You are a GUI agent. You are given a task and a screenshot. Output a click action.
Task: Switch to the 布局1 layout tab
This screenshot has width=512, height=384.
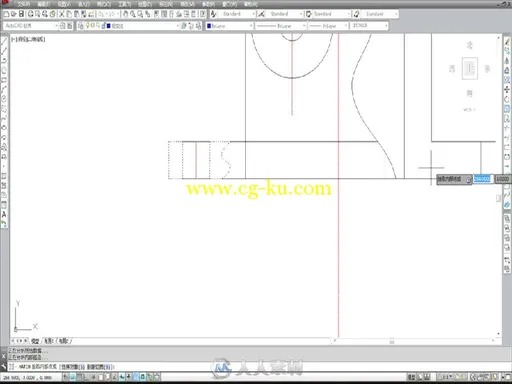(x=49, y=341)
